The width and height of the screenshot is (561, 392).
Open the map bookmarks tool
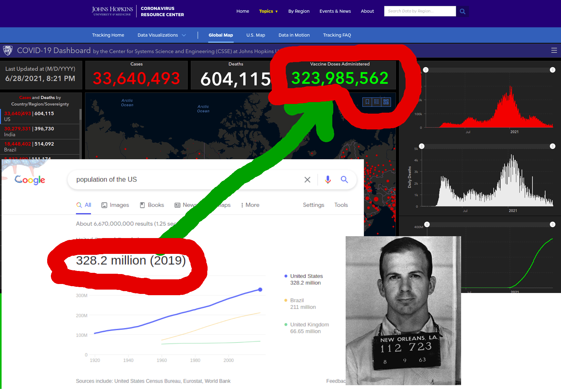pyautogui.click(x=367, y=102)
